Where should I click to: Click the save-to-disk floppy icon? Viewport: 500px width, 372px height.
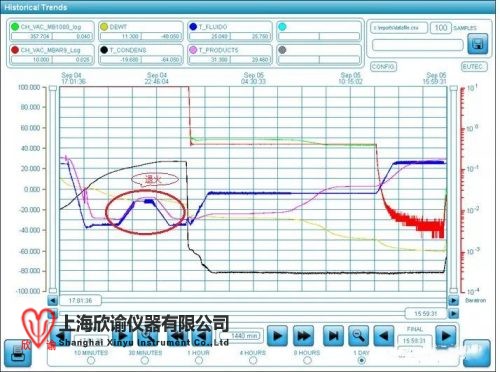click(478, 44)
